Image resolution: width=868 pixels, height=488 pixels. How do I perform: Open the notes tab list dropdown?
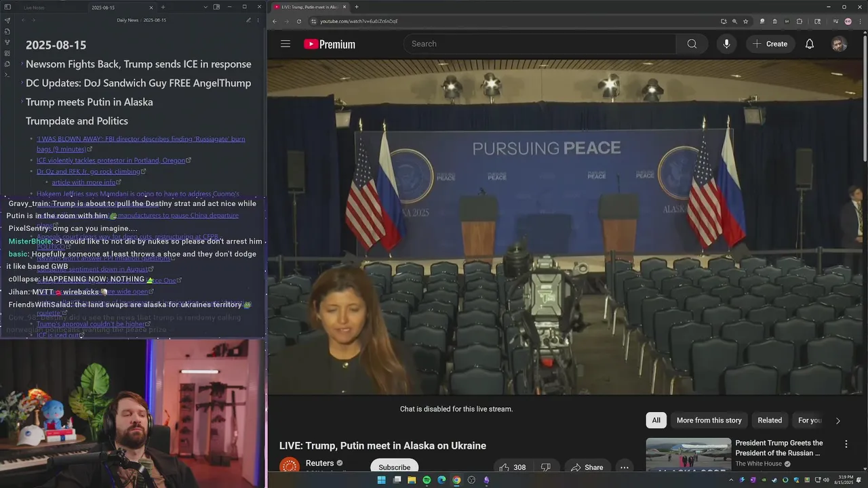205,7
